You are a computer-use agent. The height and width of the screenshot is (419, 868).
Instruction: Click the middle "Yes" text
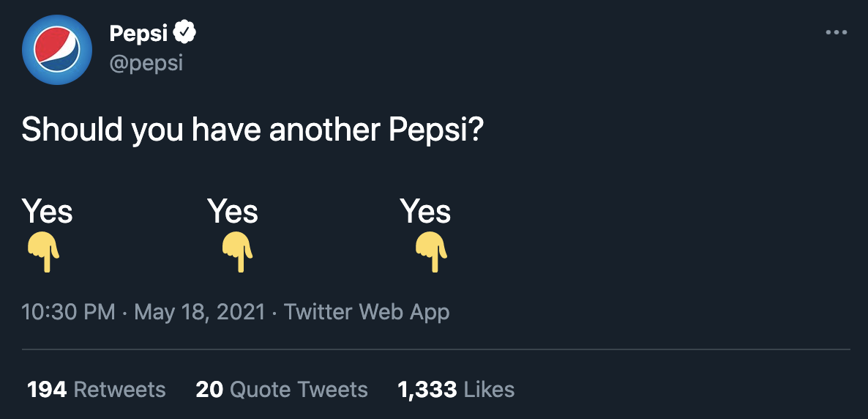[233, 212]
